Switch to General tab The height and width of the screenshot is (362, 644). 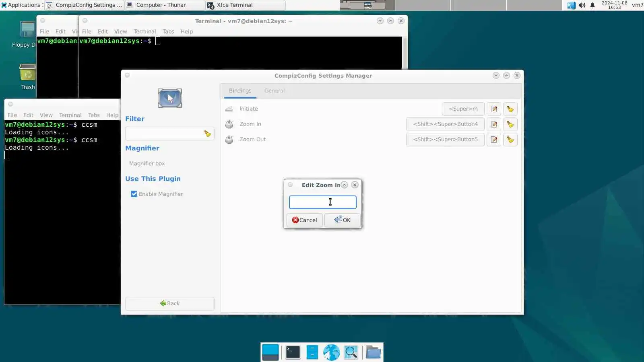[275, 91]
